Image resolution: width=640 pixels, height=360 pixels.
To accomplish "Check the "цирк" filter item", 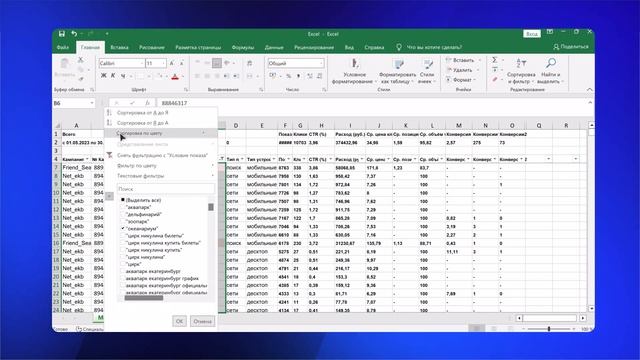I will pos(122,264).
